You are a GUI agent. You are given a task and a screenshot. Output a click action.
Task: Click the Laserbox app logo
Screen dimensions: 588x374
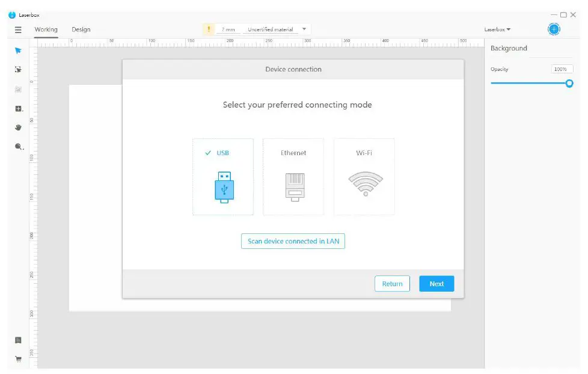click(x=12, y=15)
